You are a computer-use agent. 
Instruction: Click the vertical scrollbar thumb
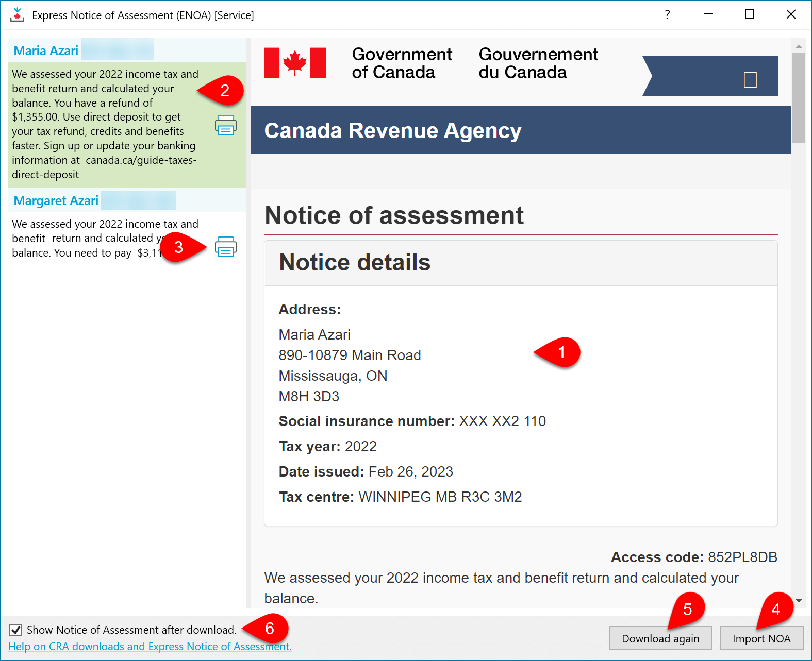pyautogui.click(x=799, y=98)
